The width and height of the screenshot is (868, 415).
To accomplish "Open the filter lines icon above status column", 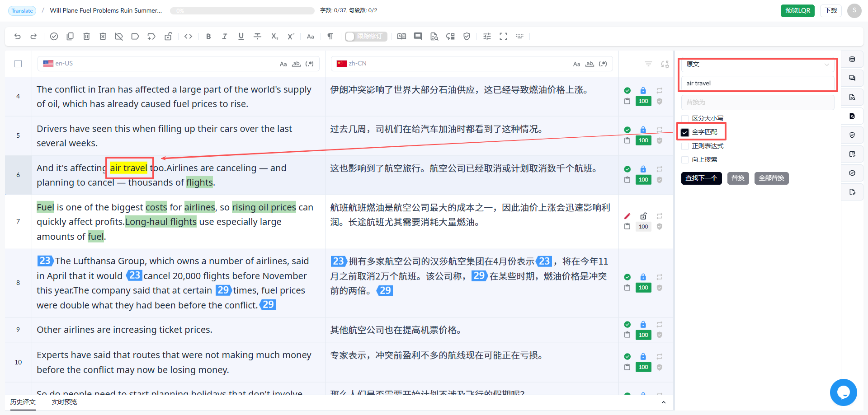I will pos(648,64).
